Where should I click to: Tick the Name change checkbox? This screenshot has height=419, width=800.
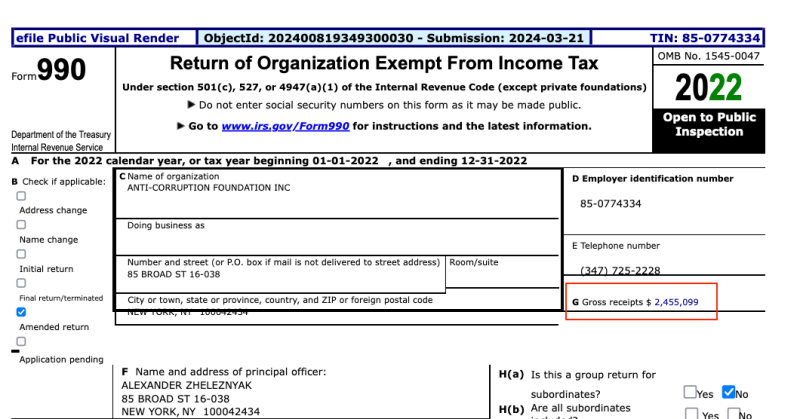(21, 226)
